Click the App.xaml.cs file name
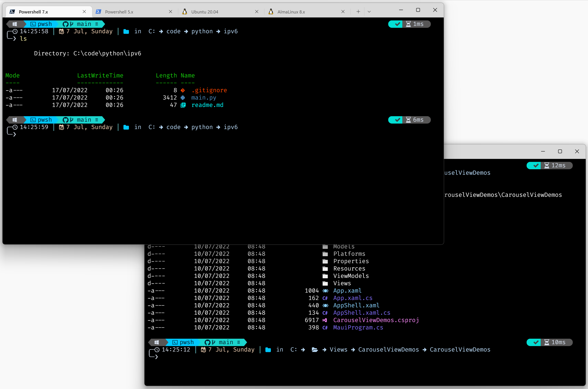588x389 pixels. pyautogui.click(x=353, y=298)
